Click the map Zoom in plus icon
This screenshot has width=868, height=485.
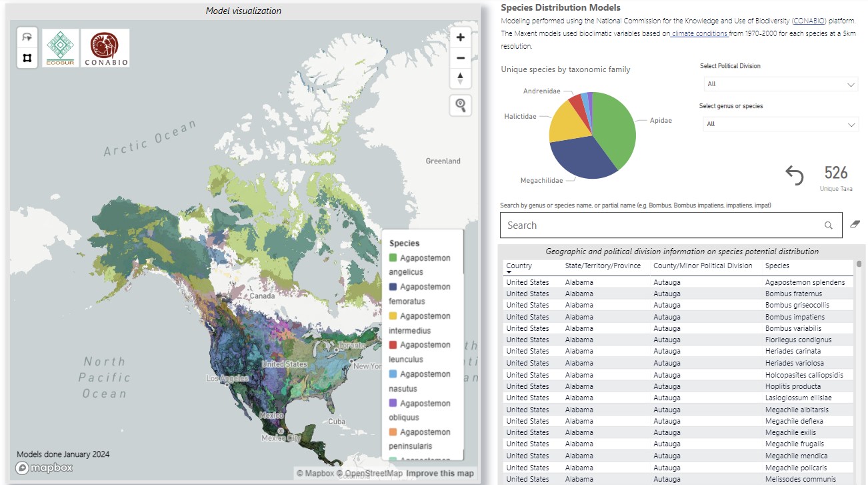click(460, 37)
